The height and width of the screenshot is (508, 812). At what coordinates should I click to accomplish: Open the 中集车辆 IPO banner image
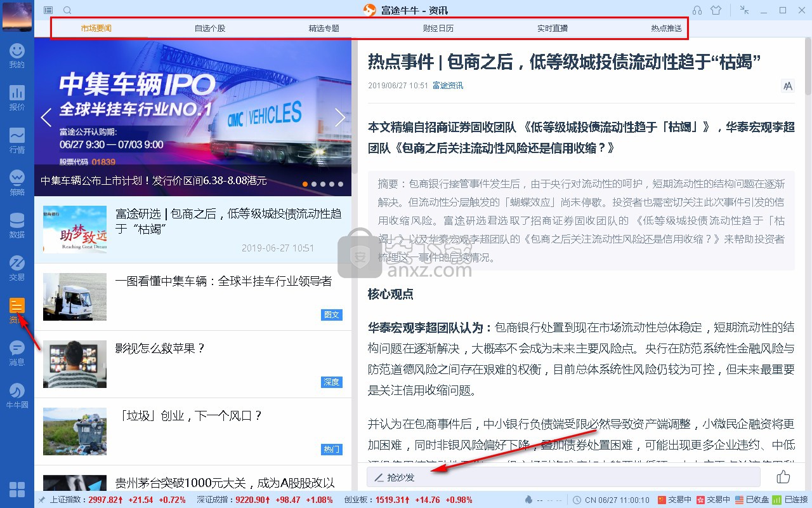193,117
